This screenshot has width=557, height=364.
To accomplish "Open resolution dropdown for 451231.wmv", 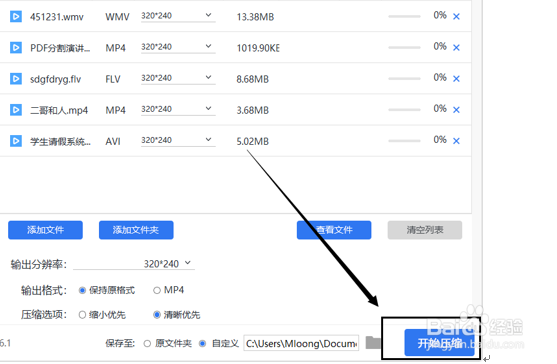I will tap(178, 16).
